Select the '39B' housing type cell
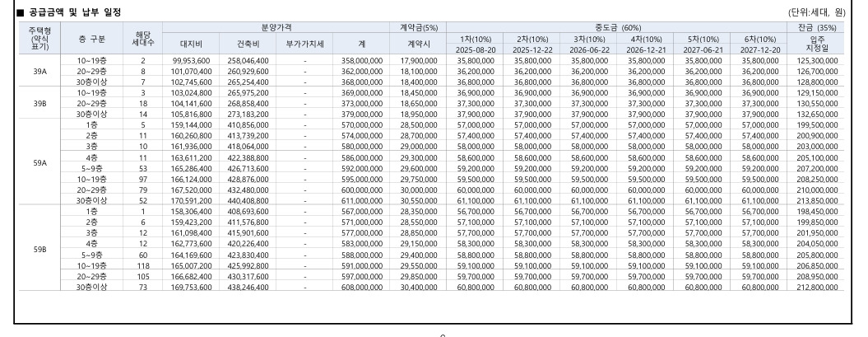Viewport: 868px width, 337px height. click(39, 103)
